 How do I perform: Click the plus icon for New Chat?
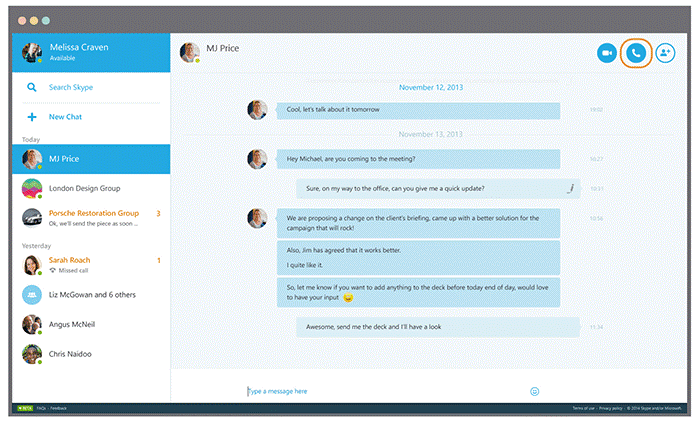coord(32,117)
